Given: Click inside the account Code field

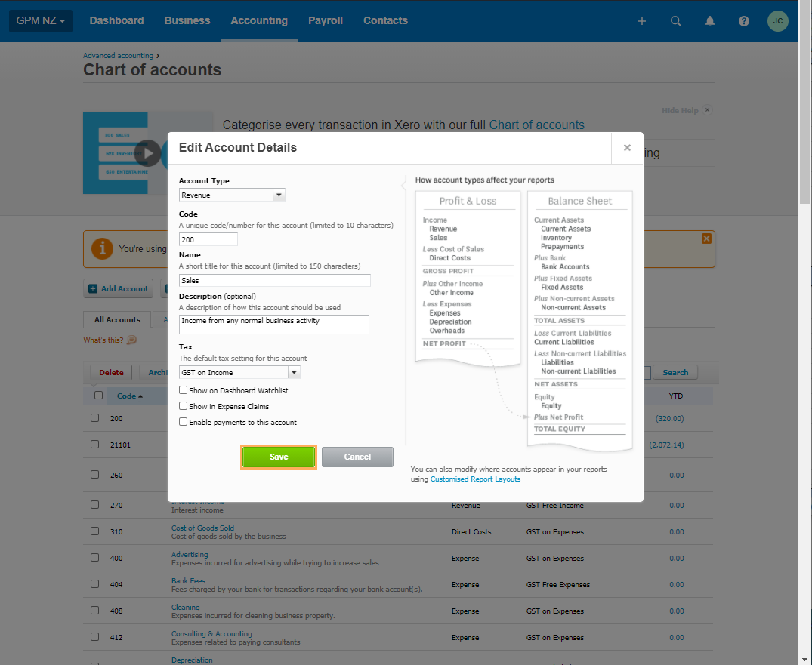Looking at the screenshot, I should pyautogui.click(x=208, y=239).
